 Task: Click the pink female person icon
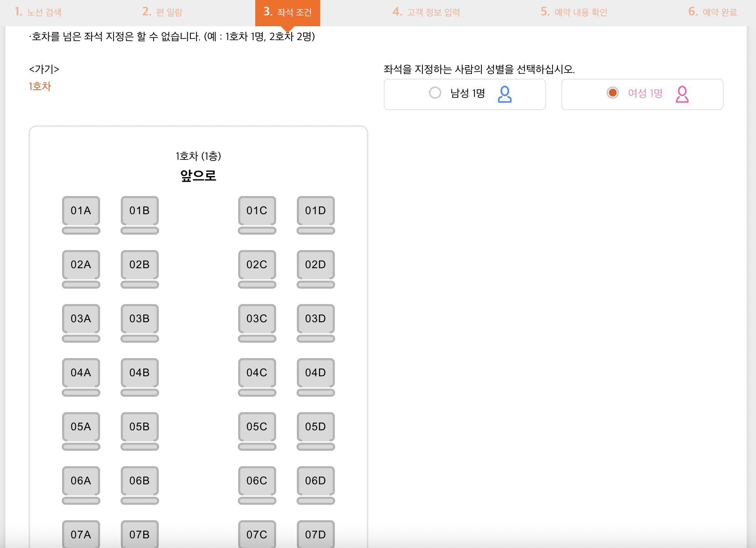click(682, 94)
